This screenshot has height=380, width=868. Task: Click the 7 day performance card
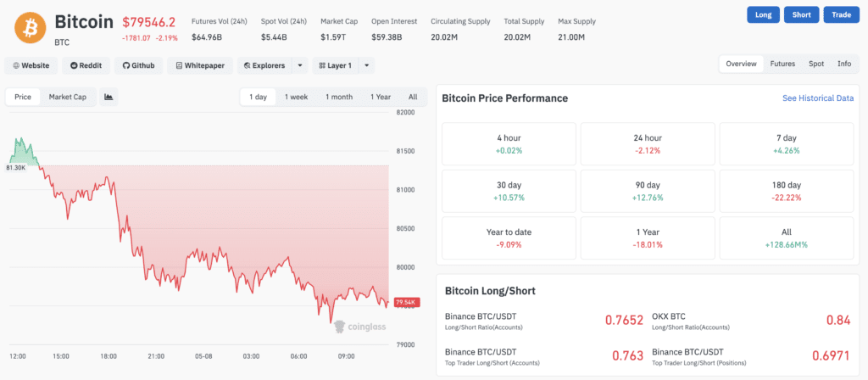click(787, 144)
